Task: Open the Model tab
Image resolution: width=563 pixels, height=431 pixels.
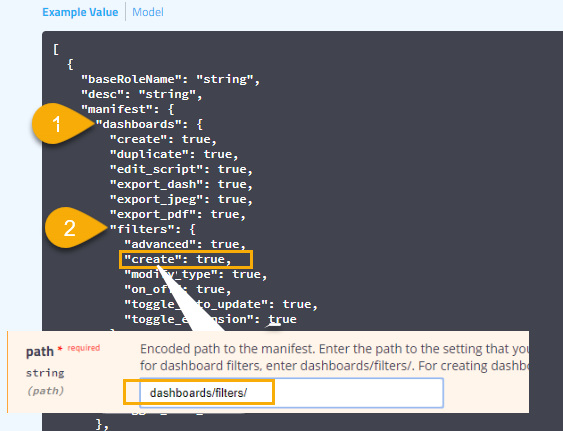Action: pos(148,12)
